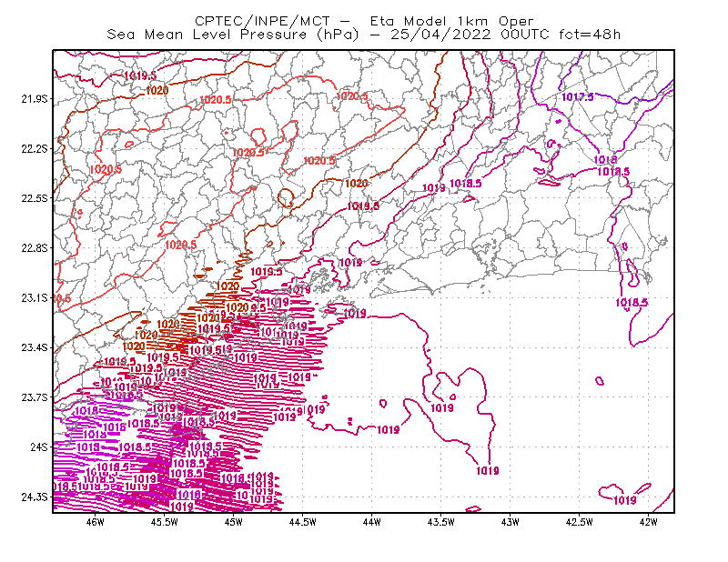728x562 pixels.
Task: Select the 23.4S latitude axis label
Action: (35, 347)
